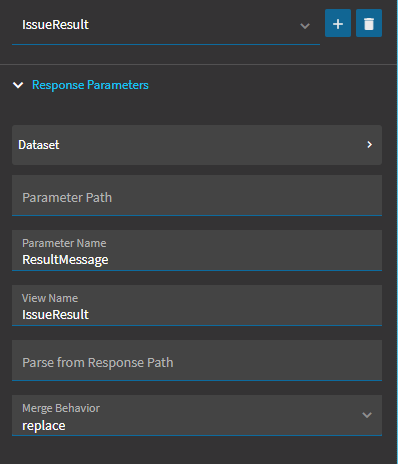The image size is (398, 464).
Task: Click the Merge Behavior label
Action: pyautogui.click(x=61, y=408)
